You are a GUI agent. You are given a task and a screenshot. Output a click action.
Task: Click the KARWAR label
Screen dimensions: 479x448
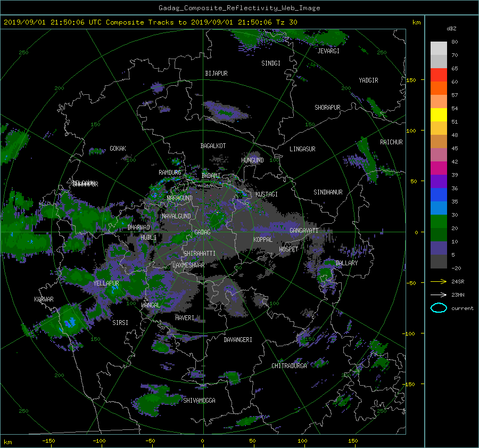44,299
